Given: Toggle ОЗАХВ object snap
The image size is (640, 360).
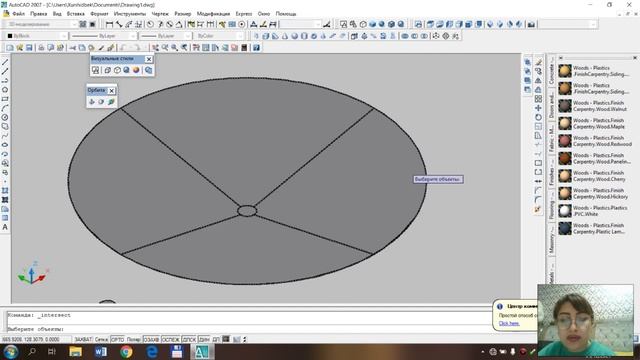Looking at the screenshot, I should [151, 340].
